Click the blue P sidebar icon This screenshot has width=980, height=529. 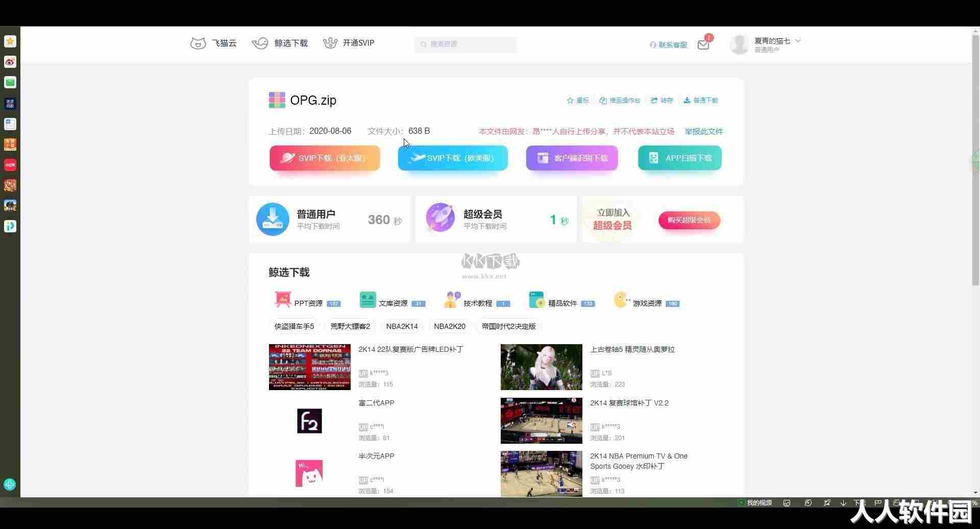click(x=10, y=226)
